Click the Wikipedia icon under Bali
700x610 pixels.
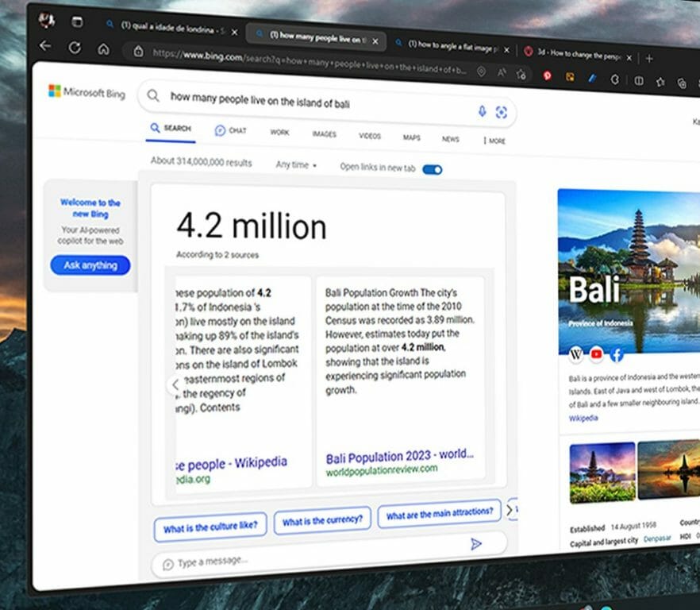[576, 353]
